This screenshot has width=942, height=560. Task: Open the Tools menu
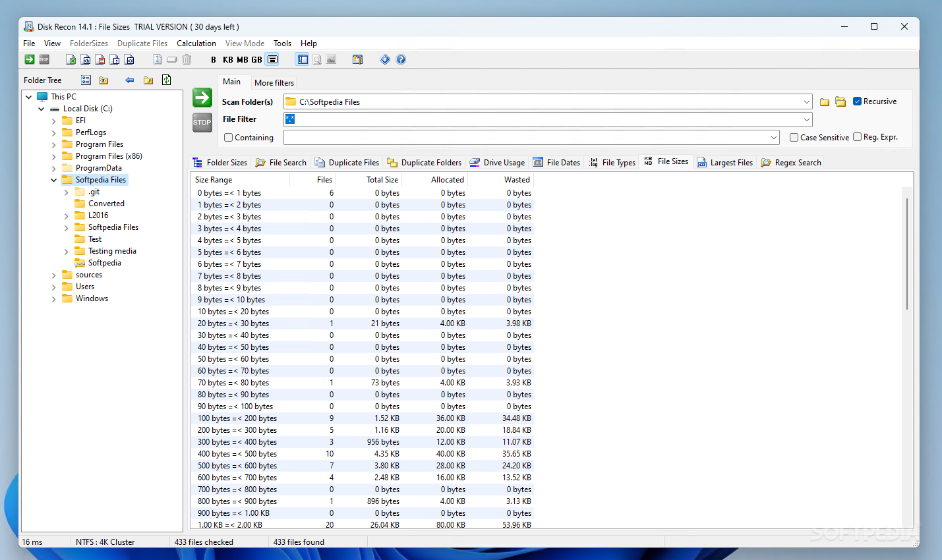point(283,43)
